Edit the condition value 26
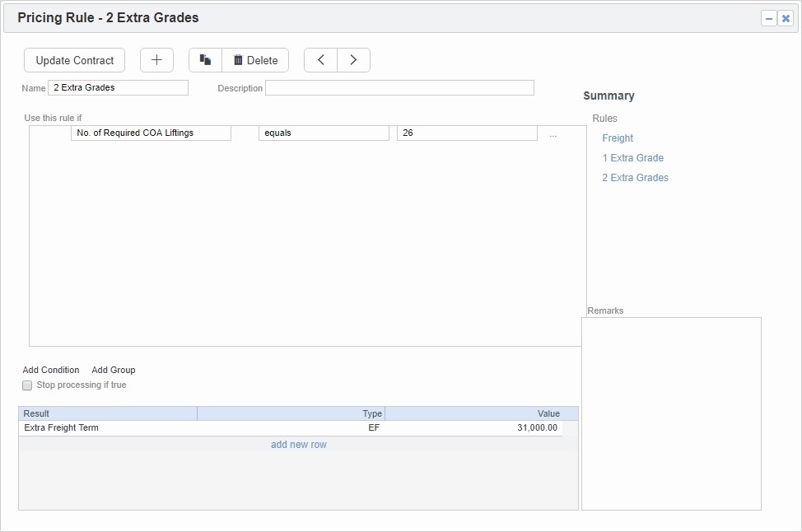The height and width of the screenshot is (532, 802). pyautogui.click(x=466, y=133)
